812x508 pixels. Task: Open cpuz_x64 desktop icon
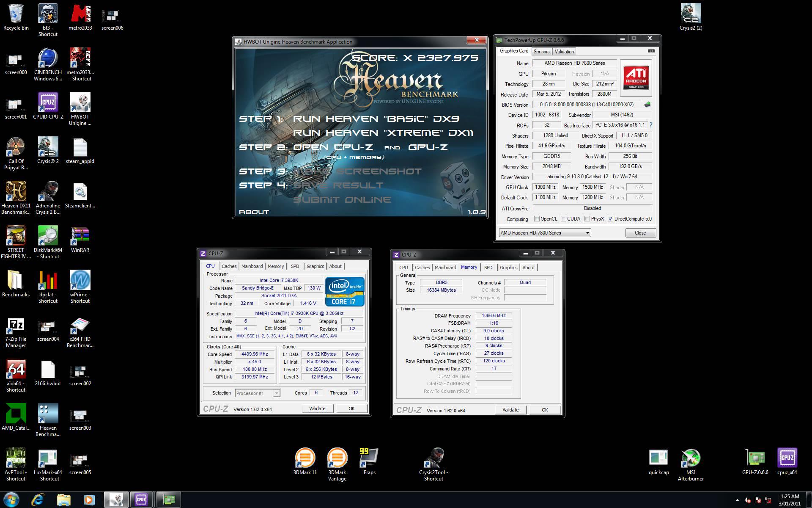[787, 461]
